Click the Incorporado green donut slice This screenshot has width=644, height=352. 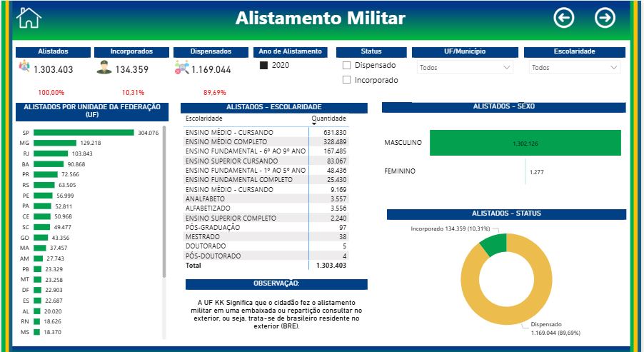(495, 243)
